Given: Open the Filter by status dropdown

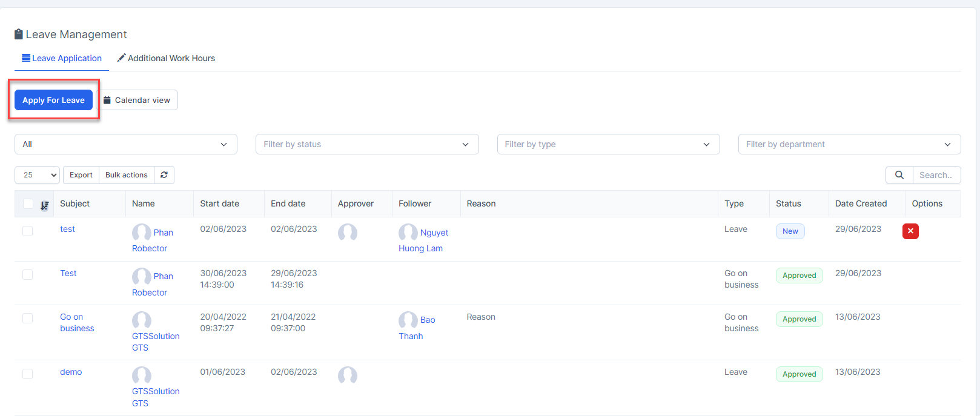Looking at the screenshot, I should 367,144.
